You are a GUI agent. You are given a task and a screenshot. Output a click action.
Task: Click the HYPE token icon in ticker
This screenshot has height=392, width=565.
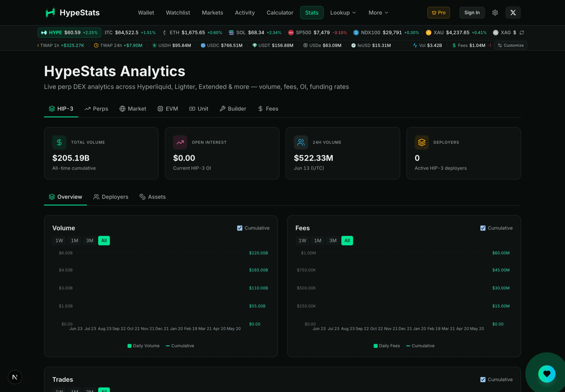[44, 32]
